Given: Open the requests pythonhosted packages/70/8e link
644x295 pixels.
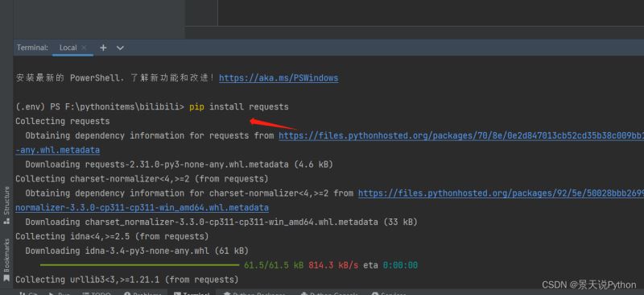Looking at the screenshot, I should (x=461, y=135).
